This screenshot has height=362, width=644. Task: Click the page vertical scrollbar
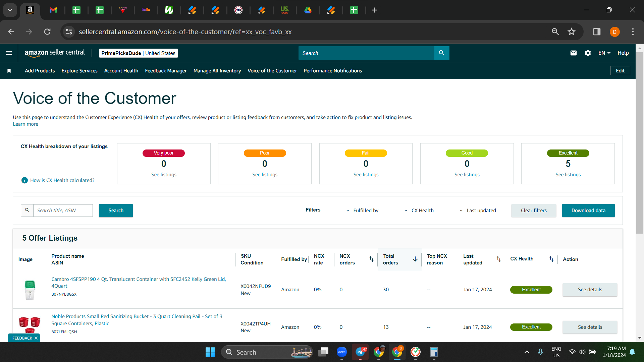pos(640,142)
